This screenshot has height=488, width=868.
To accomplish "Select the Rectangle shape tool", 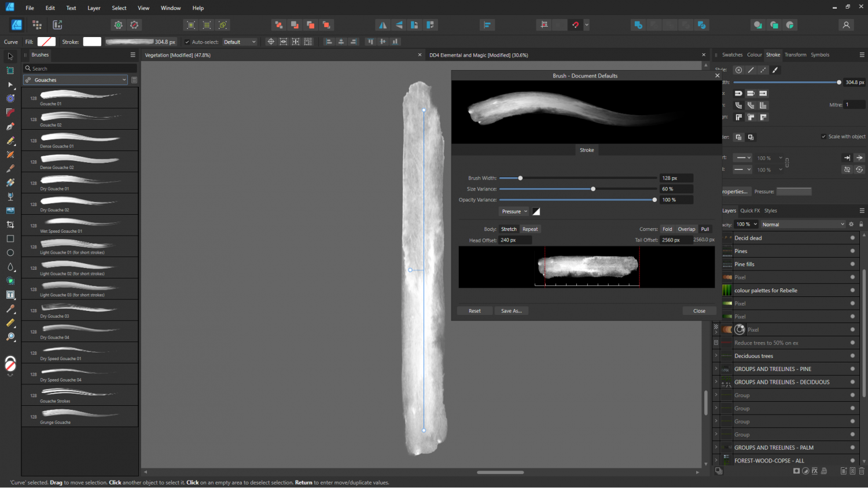I will (x=10, y=239).
